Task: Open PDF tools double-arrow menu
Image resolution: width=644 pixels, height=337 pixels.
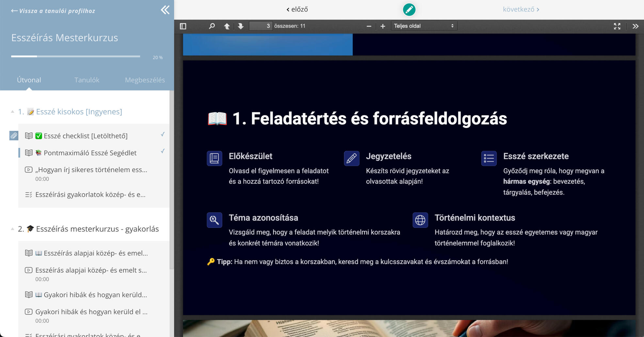Action: pos(635,26)
